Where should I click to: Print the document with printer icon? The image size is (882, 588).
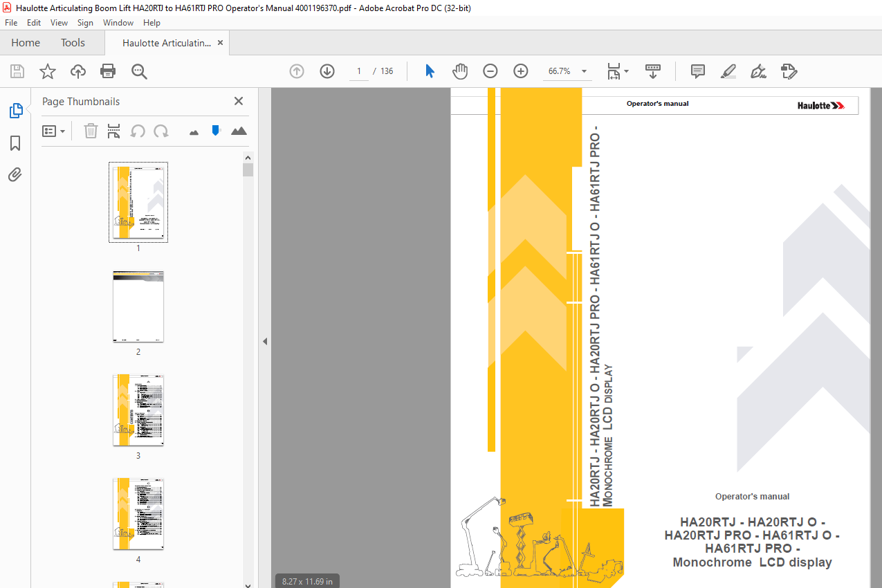108,71
